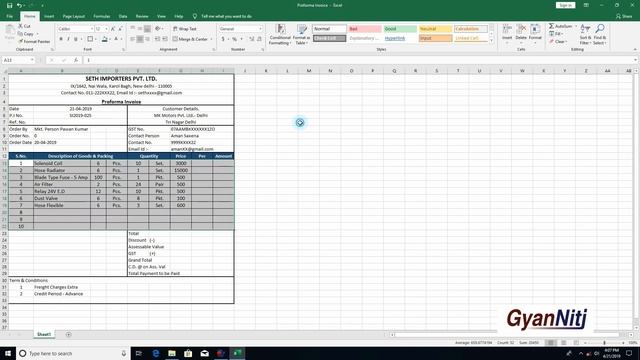Screen dimensions: 640x360
Task: Click Merge & Center
Action: click(x=190, y=39)
